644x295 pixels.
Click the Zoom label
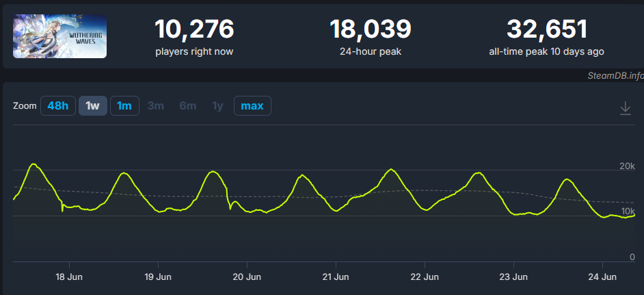(24, 105)
